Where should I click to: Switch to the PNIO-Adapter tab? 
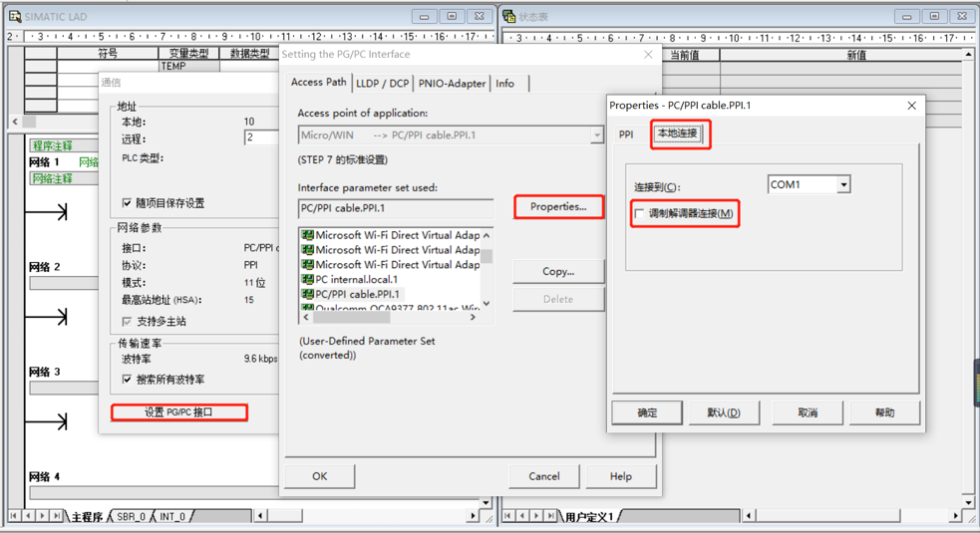pos(452,83)
